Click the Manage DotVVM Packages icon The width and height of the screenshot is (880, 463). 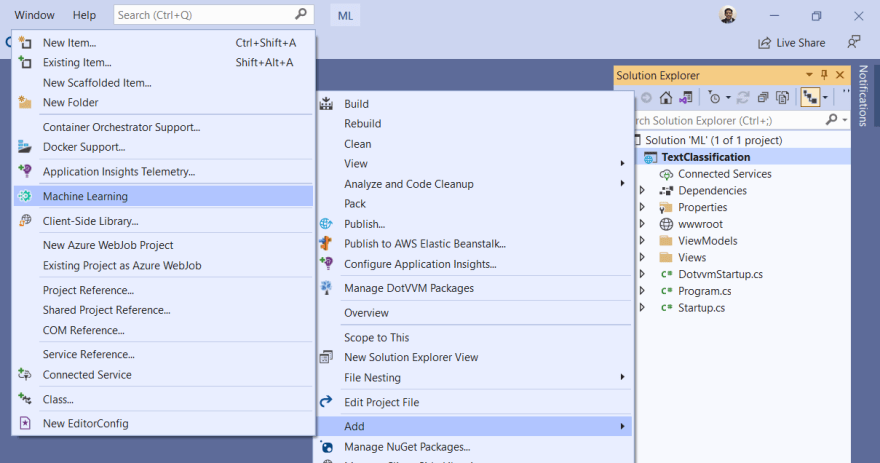point(326,288)
